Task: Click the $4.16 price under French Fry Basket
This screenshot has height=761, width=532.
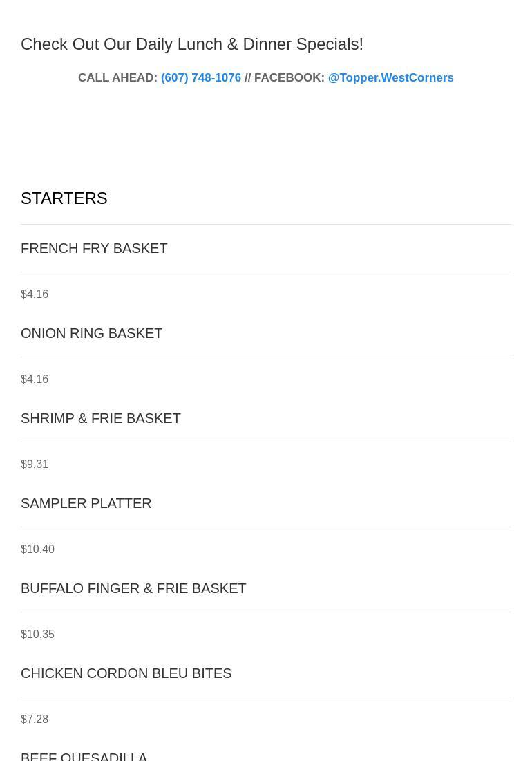Action: 35,294
